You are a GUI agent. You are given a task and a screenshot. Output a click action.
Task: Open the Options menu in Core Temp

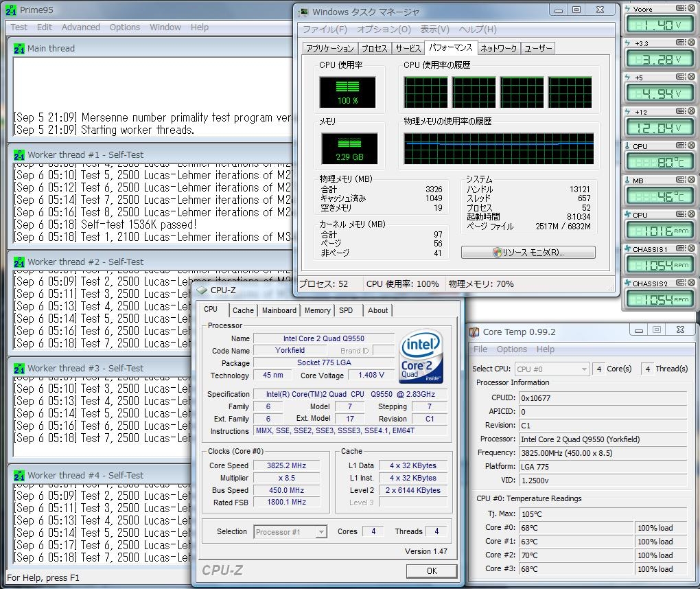point(512,349)
